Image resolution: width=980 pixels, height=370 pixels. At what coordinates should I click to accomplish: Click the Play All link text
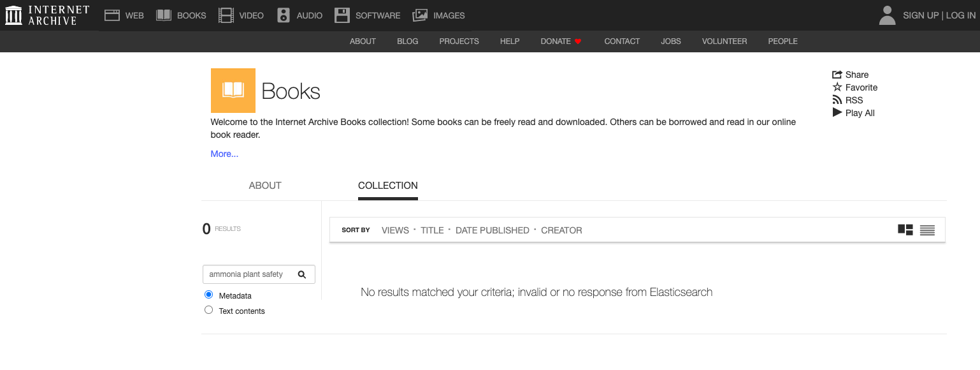pos(860,113)
